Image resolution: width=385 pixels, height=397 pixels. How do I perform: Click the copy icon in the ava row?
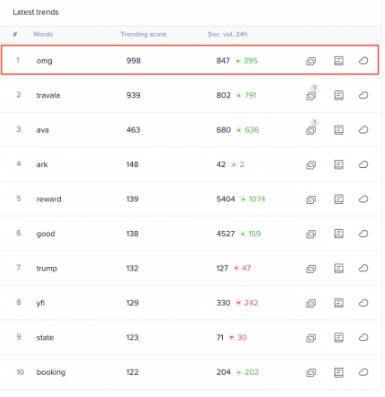pyautogui.click(x=311, y=131)
